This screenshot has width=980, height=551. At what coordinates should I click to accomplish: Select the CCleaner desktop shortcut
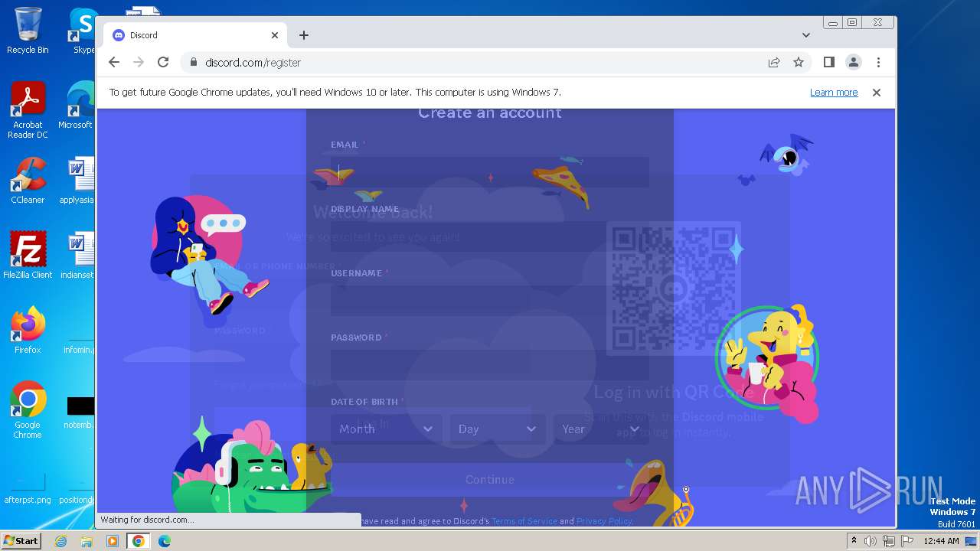point(28,181)
